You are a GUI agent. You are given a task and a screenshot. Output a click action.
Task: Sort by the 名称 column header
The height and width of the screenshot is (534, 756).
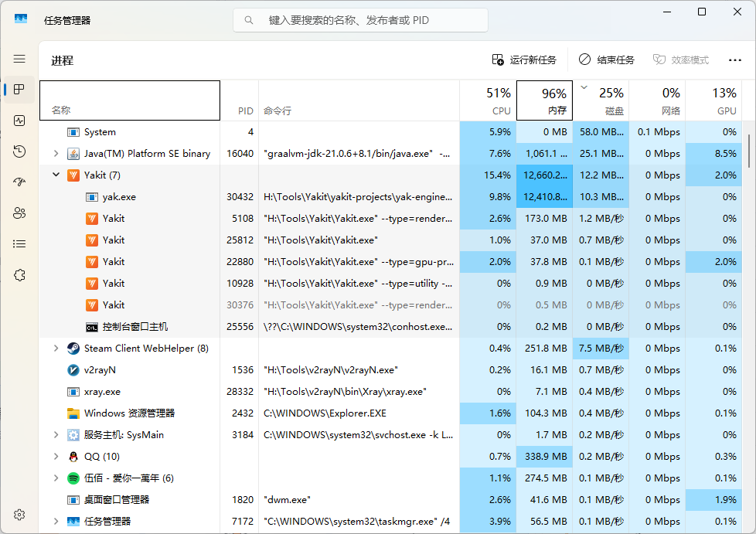(130, 100)
